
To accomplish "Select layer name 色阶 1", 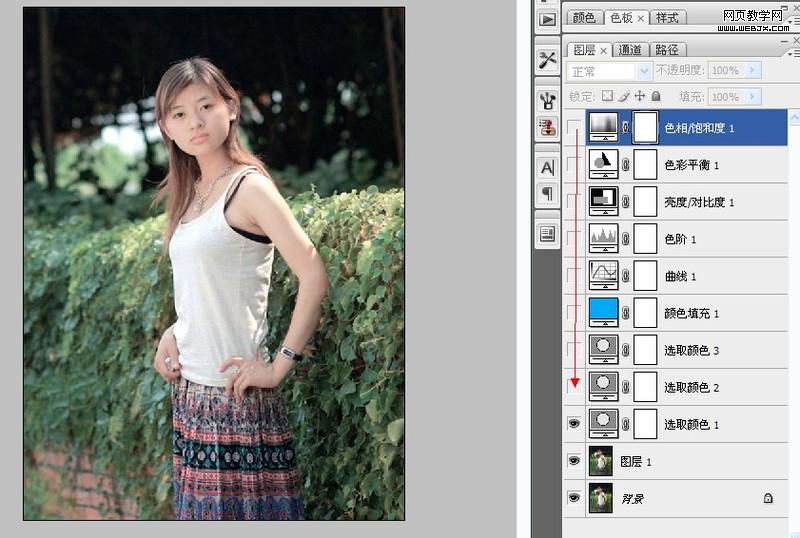I will 681,239.
